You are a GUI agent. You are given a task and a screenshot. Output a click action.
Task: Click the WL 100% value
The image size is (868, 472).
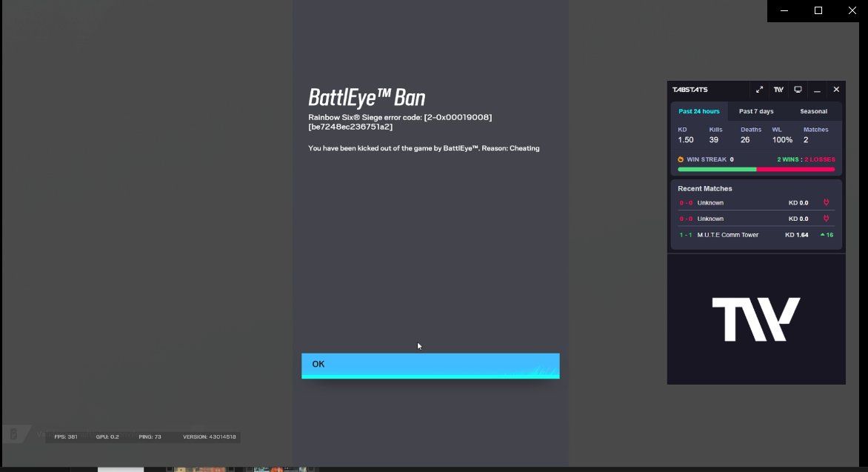point(782,140)
